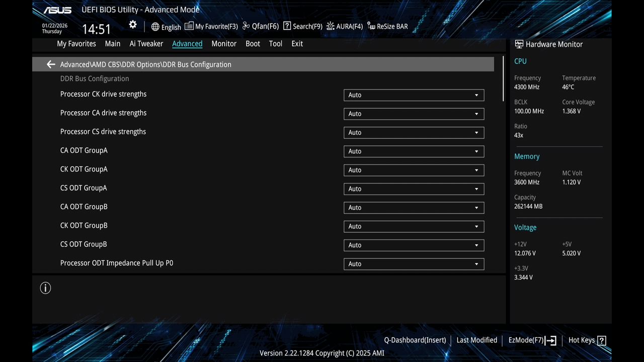The height and width of the screenshot is (362, 644).
Task: Toggle the ReSize BAR feature
Action: pos(387,26)
